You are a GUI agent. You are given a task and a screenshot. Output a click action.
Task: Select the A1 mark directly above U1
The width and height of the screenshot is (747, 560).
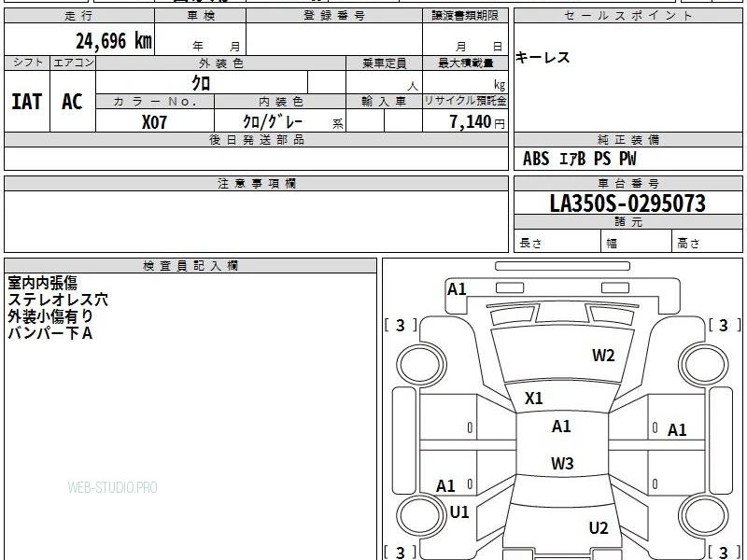446,486
